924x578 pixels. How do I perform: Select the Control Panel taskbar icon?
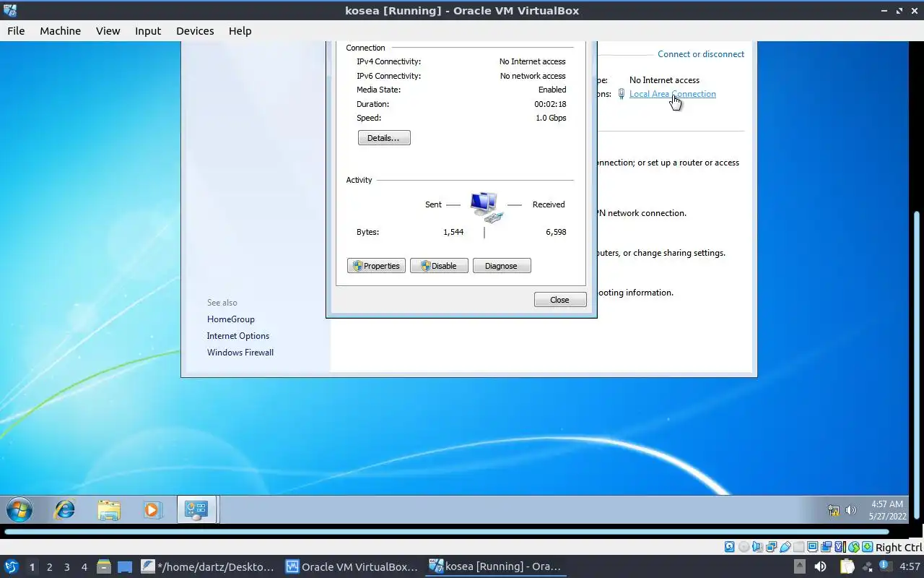(x=196, y=509)
